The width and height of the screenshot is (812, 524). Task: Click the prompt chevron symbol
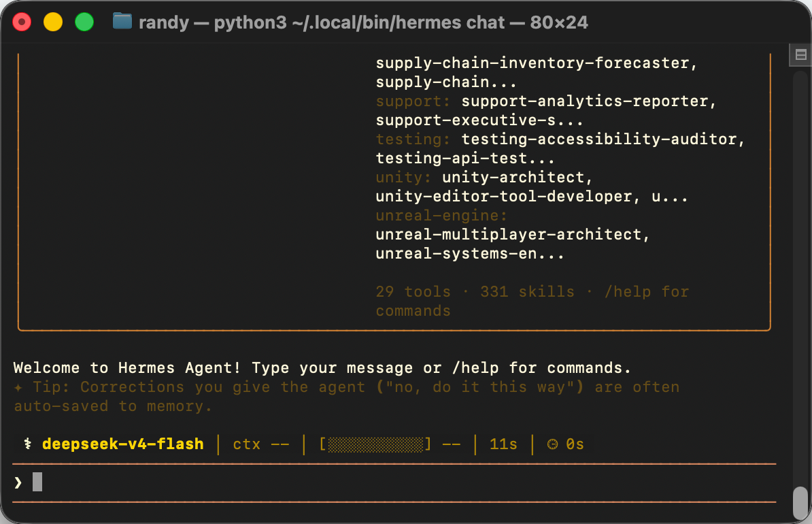pos(18,482)
